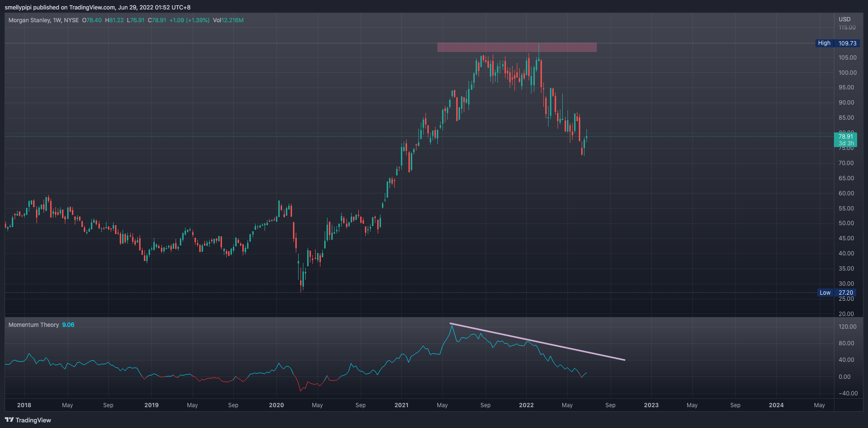Click the 60.00 price axis label
868x428 pixels.
846,193
